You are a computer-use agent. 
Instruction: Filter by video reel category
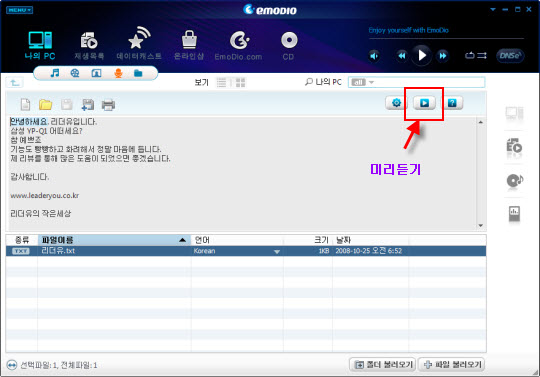[75, 73]
